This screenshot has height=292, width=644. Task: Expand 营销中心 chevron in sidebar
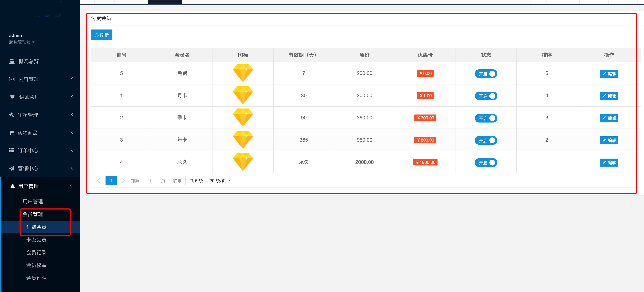[x=72, y=168]
